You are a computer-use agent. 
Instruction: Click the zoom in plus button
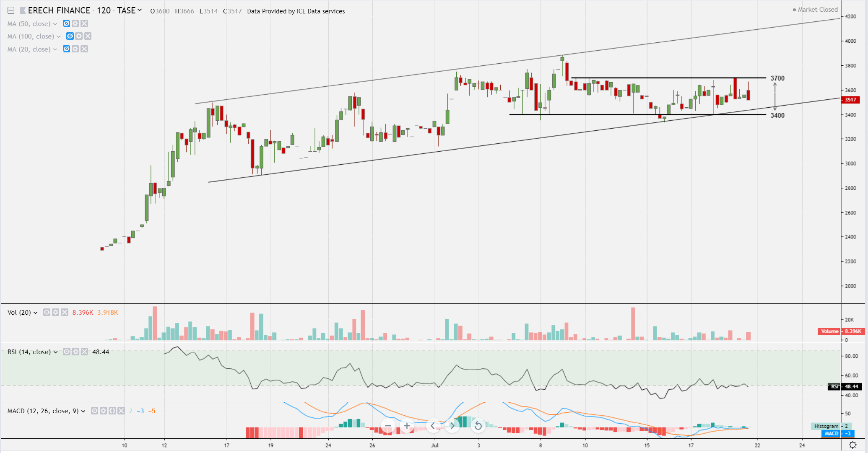tap(406, 426)
